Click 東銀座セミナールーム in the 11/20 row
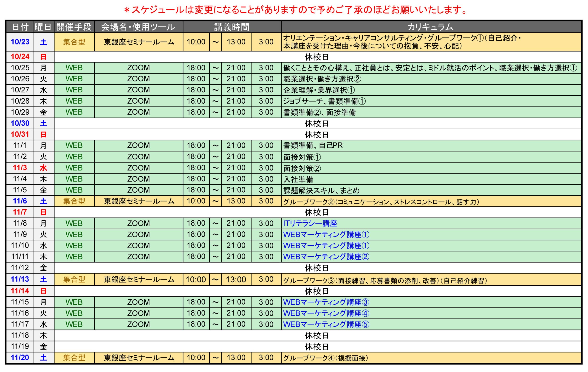The height and width of the screenshot is (372, 588). (139, 358)
